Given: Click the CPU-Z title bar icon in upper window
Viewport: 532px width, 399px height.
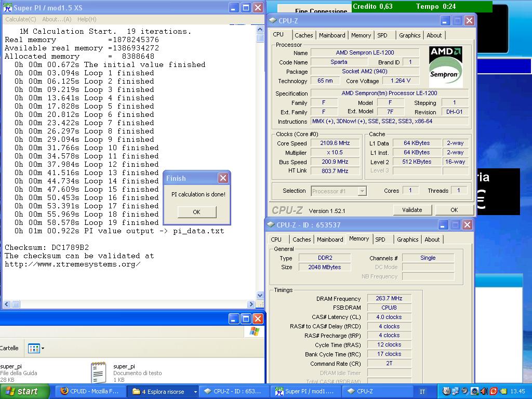Looking at the screenshot, I should (x=273, y=20).
